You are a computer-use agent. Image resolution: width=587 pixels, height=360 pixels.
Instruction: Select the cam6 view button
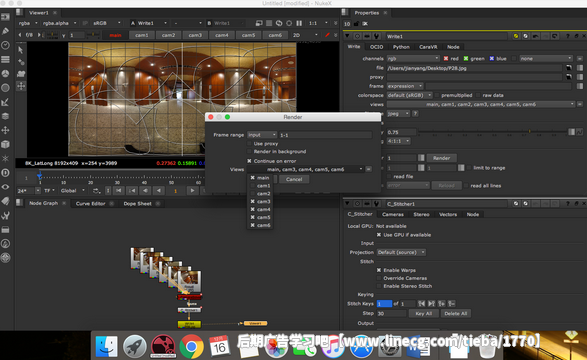point(275,35)
